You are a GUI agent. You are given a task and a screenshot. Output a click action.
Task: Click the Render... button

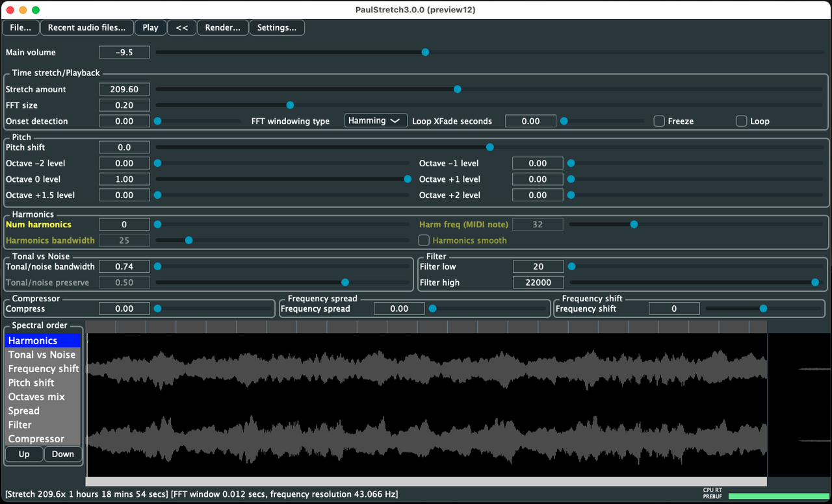(x=223, y=27)
